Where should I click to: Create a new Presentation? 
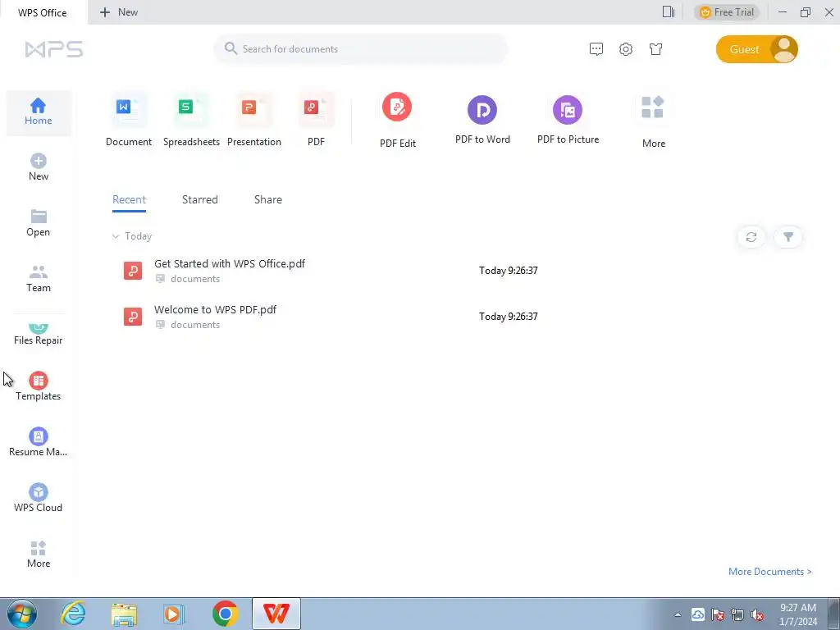pos(254,120)
